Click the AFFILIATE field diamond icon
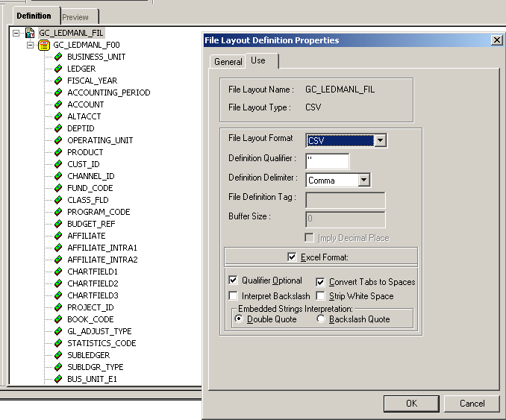 pos(58,236)
